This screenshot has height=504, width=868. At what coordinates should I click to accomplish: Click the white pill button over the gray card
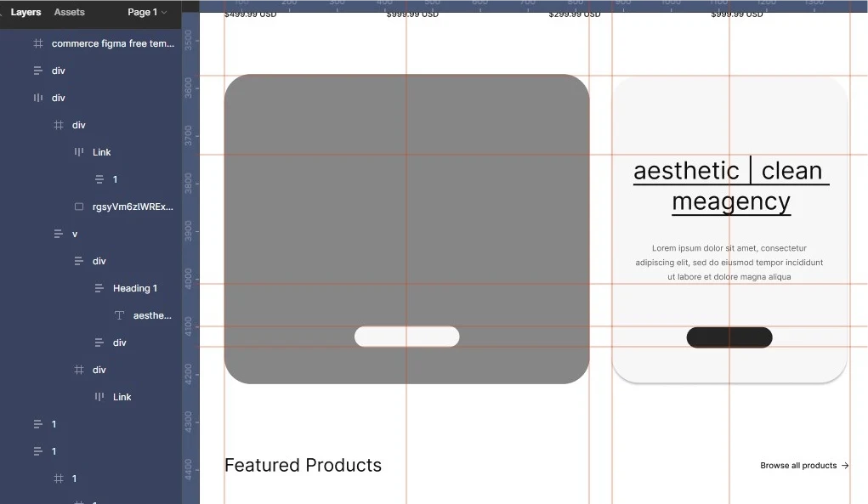pyautogui.click(x=406, y=336)
